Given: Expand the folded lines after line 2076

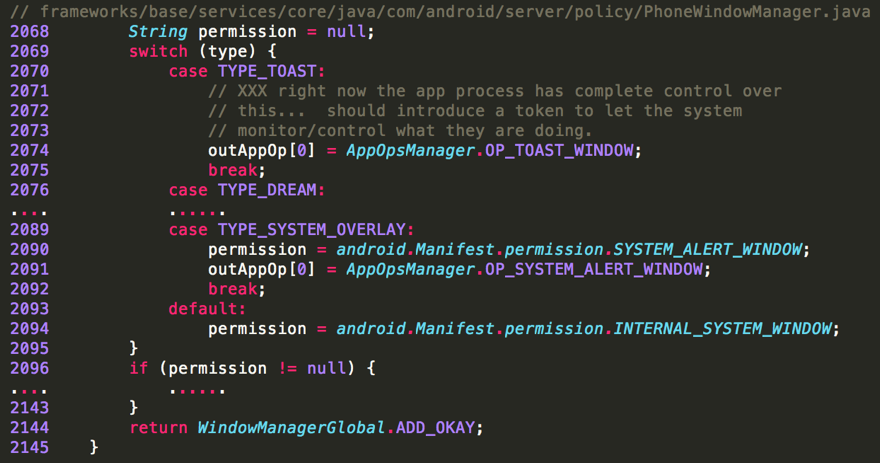Looking at the screenshot, I should (28, 211).
